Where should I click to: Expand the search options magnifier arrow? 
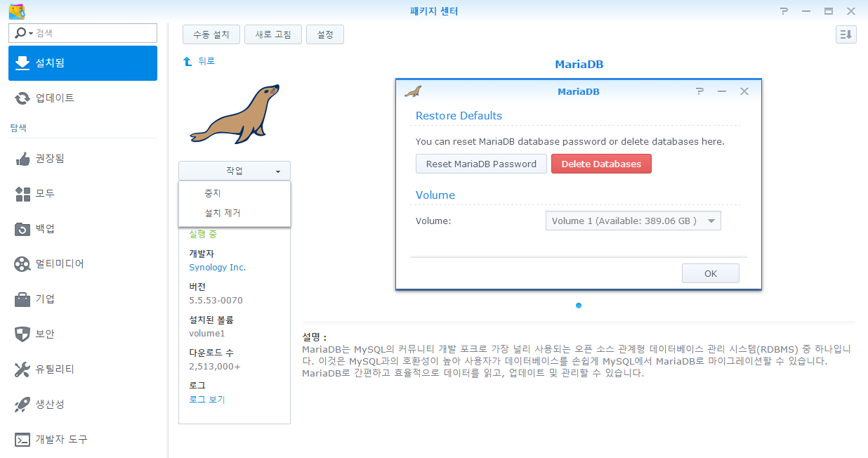pyautogui.click(x=24, y=34)
